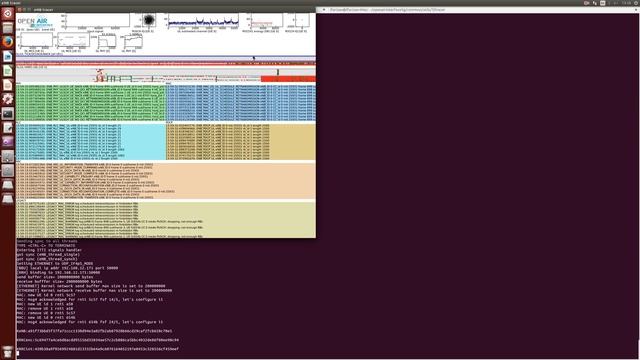This screenshot has width=640, height=360.
Task: Click the KRRCenc key line in terminal
Action: point(98,340)
